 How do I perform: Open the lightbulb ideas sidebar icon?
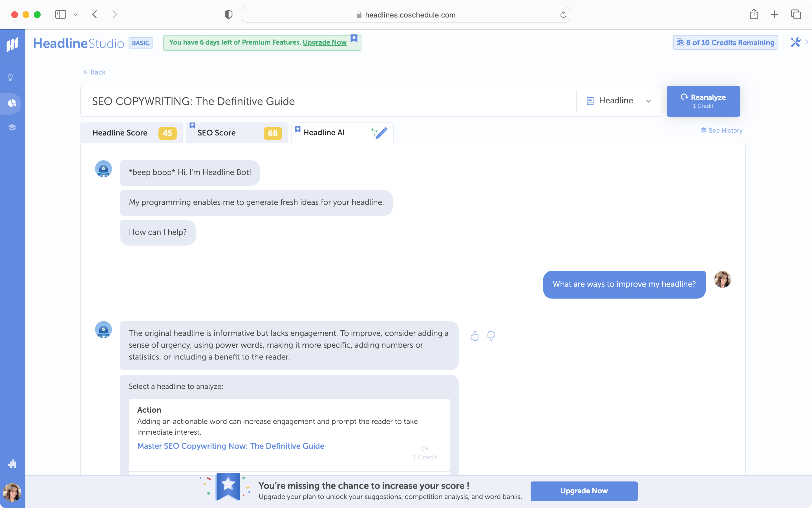[10, 78]
